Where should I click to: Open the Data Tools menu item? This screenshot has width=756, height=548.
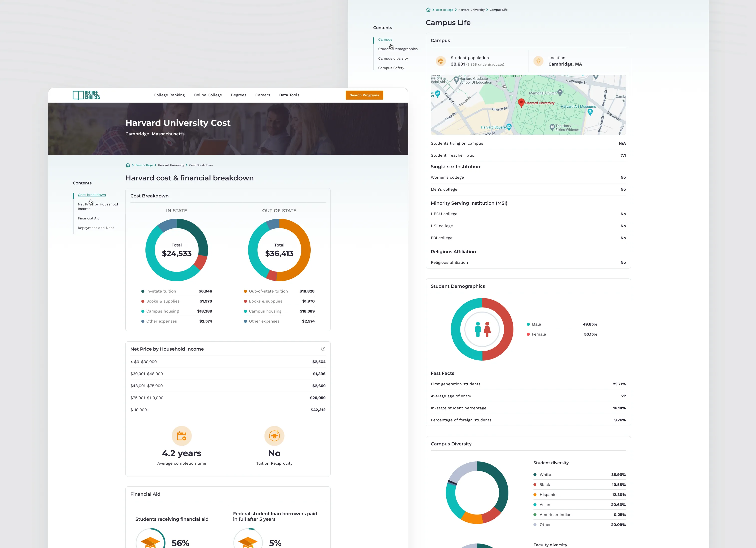click(x=289, y=95)
